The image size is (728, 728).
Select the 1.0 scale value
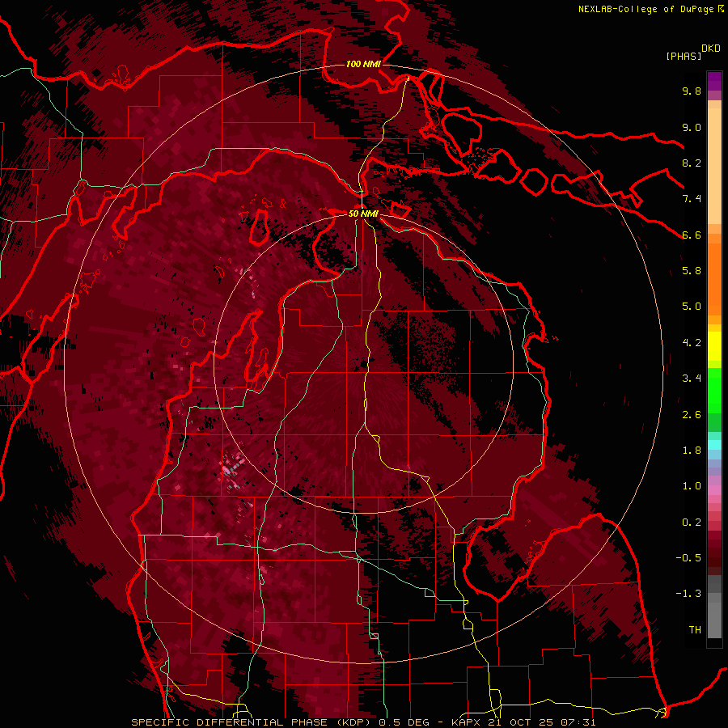[692, 486]
